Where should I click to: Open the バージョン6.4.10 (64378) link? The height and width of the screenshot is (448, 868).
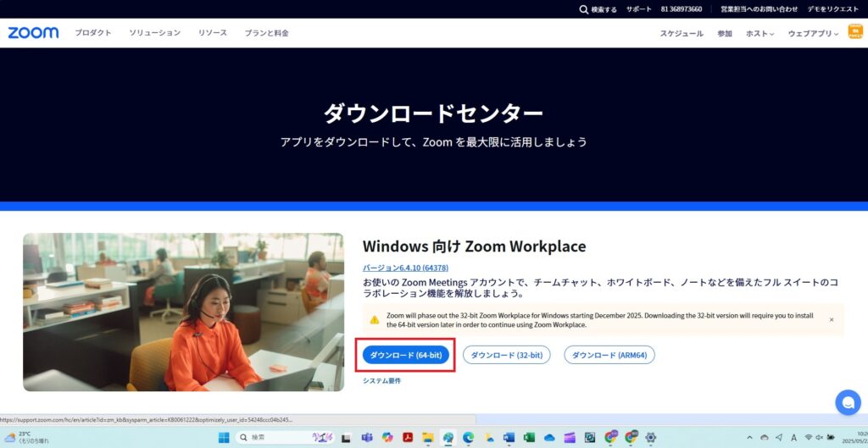click(406, 268)
